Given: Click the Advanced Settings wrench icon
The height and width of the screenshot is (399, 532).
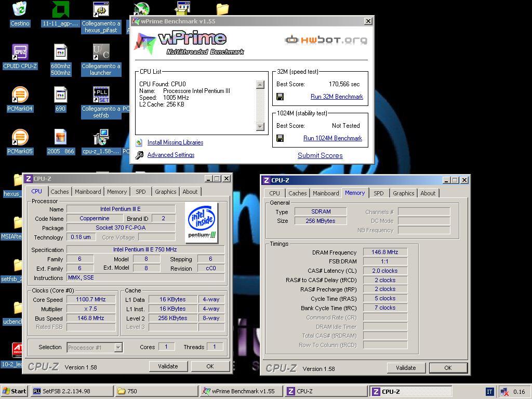Looking at the screenshot, I should point(139,155).
